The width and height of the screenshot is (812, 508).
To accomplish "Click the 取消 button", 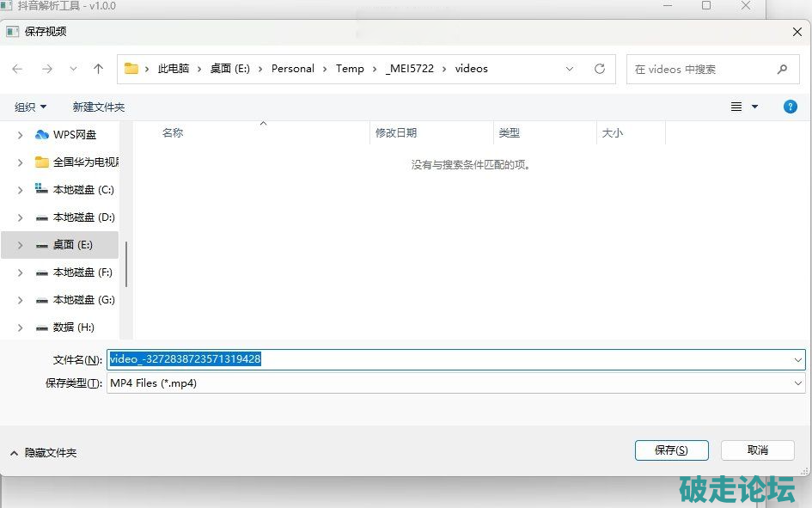I will click(x=757, y=450).
